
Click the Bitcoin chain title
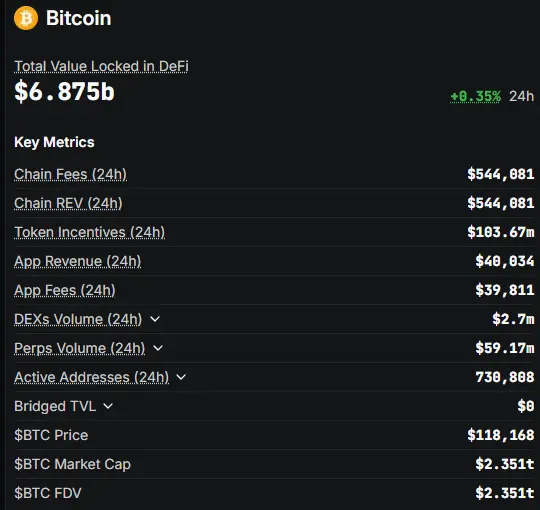pyautogui.click(x=79, y=18)
